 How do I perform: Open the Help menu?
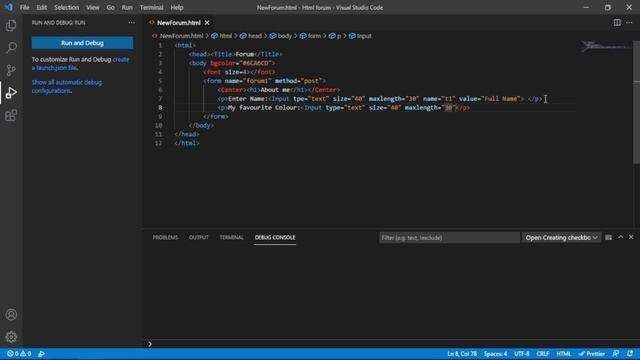point(177,7)
